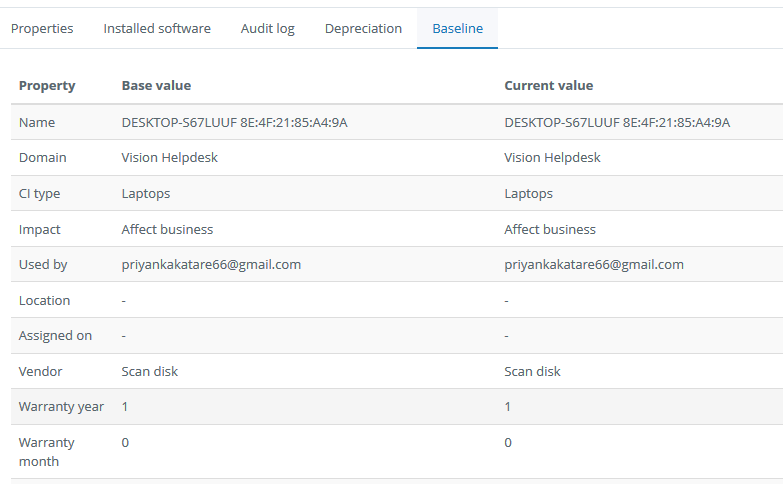783x484 pixels.
Task: Click the CI type current value Laptops
Action: tap(528, 193)
